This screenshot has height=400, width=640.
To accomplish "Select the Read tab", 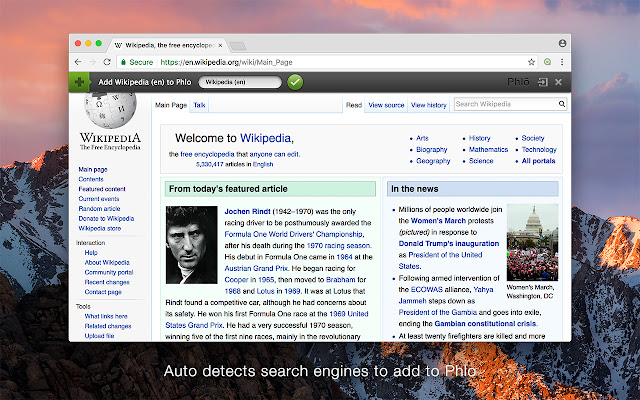I will pos(354,105).
